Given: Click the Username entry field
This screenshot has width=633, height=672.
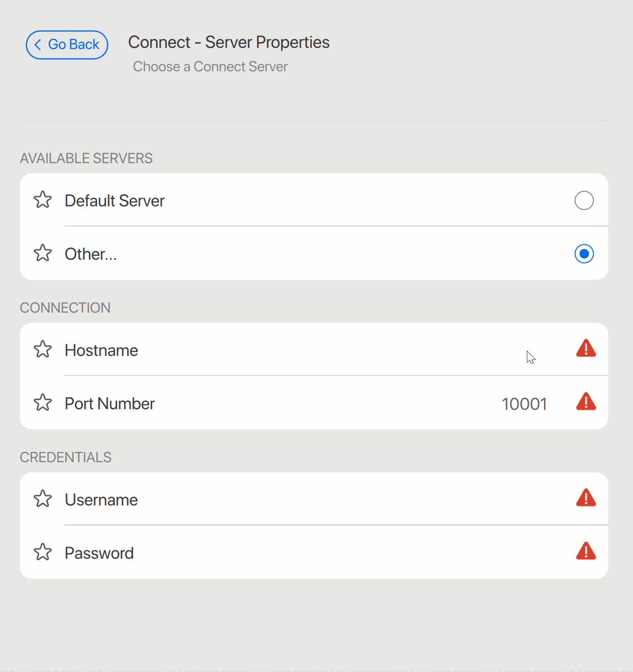Looking at the screenshot, I should (339, 500).
